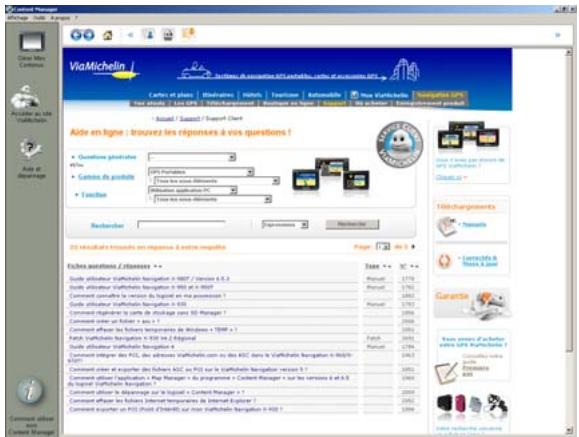Viewport: 579px width, 437px height.
Task: Go to the home page icon
Action: [107, 35]
